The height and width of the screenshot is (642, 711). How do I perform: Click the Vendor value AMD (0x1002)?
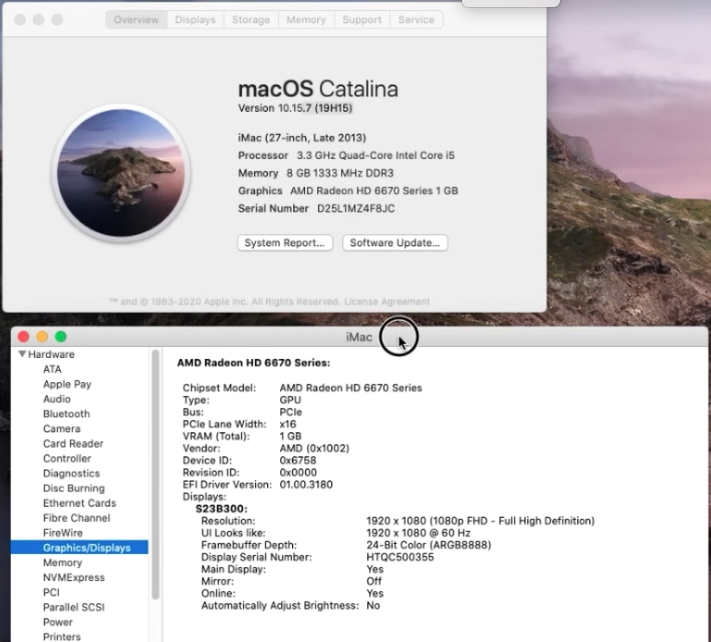coord(314,448)
